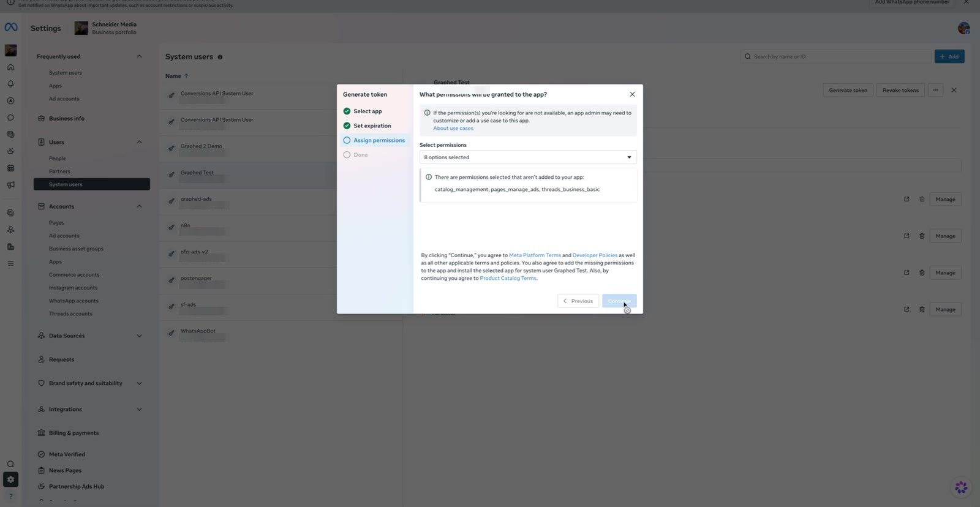Open the notifications bell icon
Screen dimensions: 980x507
click(10, 84)
